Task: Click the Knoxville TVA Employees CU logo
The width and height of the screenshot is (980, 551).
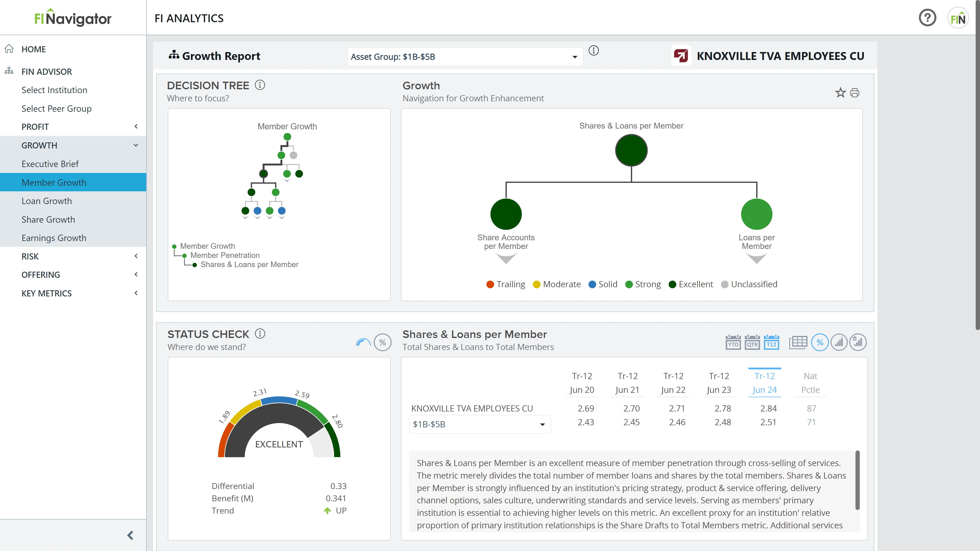Action: pyautogui.click(x=681, y=56)
